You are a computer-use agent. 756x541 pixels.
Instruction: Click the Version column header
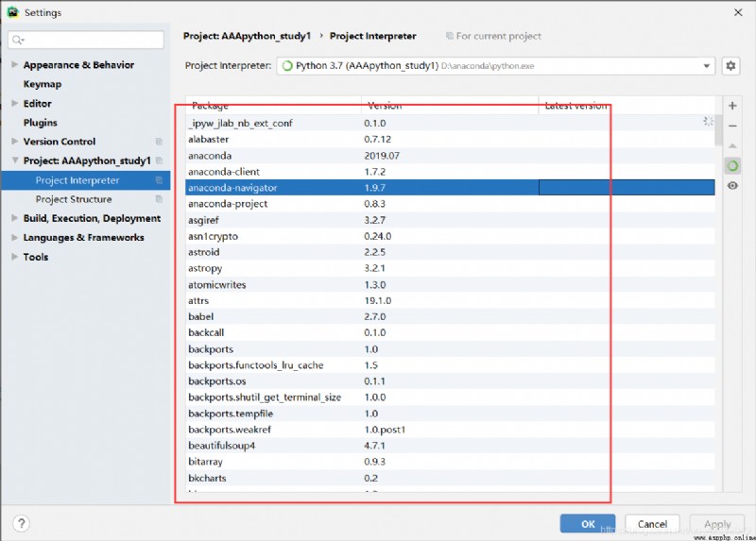click(x=450, y=106)
